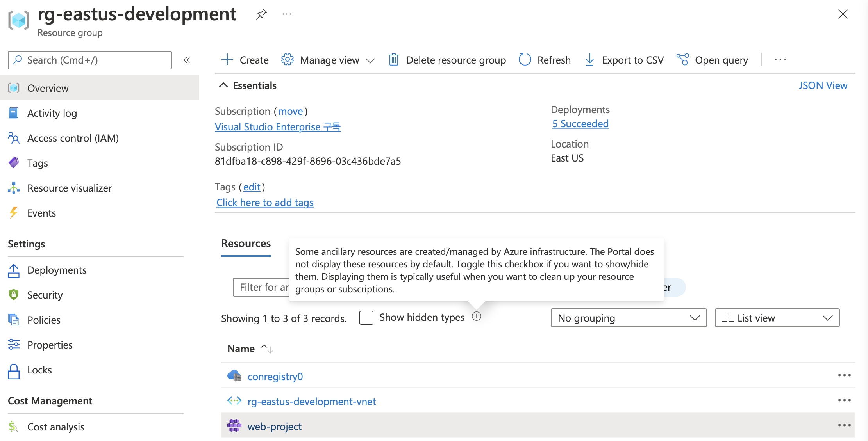Open the No grouping dropdown

click(628, 318)
